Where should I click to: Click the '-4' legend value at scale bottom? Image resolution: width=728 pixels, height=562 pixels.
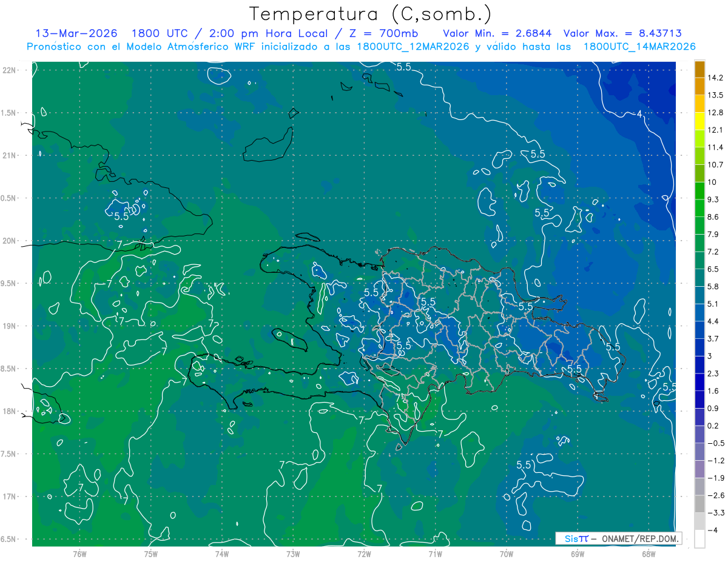point(712,530)
